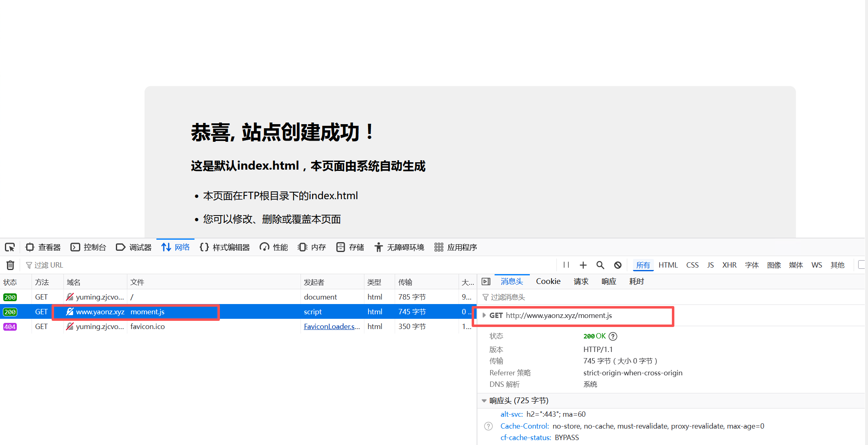Click help icon next to 200 OK
868x445 pixels.
[x=613, y=336]
